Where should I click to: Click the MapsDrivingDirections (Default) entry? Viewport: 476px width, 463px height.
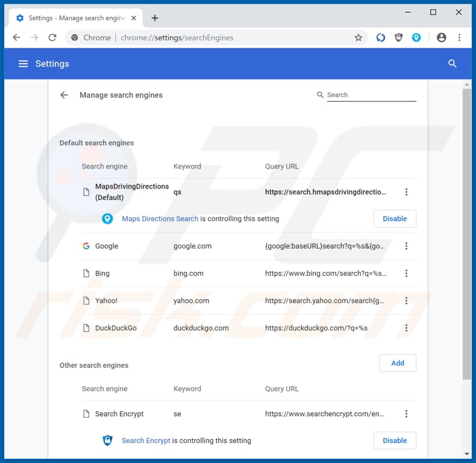pyautogui.click(x=132, y=191)
